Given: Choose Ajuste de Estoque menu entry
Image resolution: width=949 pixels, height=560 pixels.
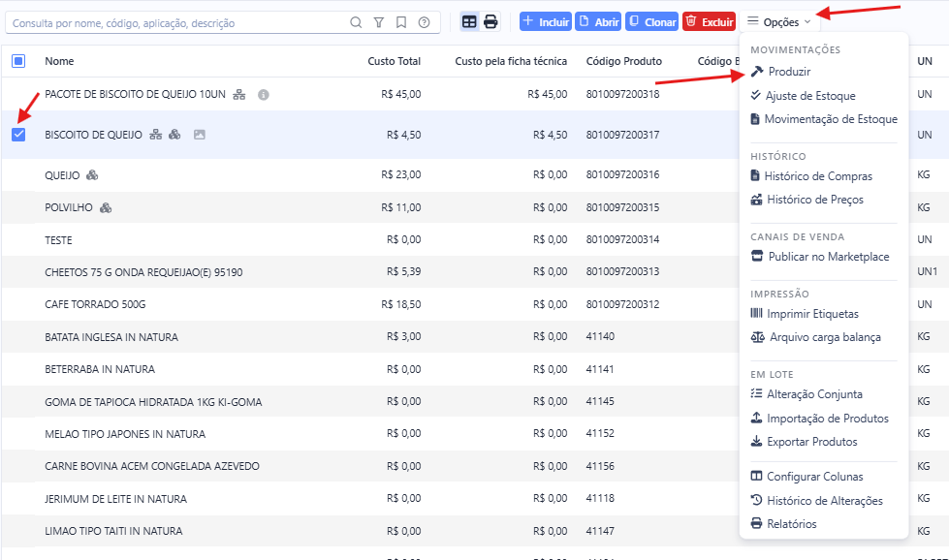Looking at the screenshot, I should pos(804,96).
